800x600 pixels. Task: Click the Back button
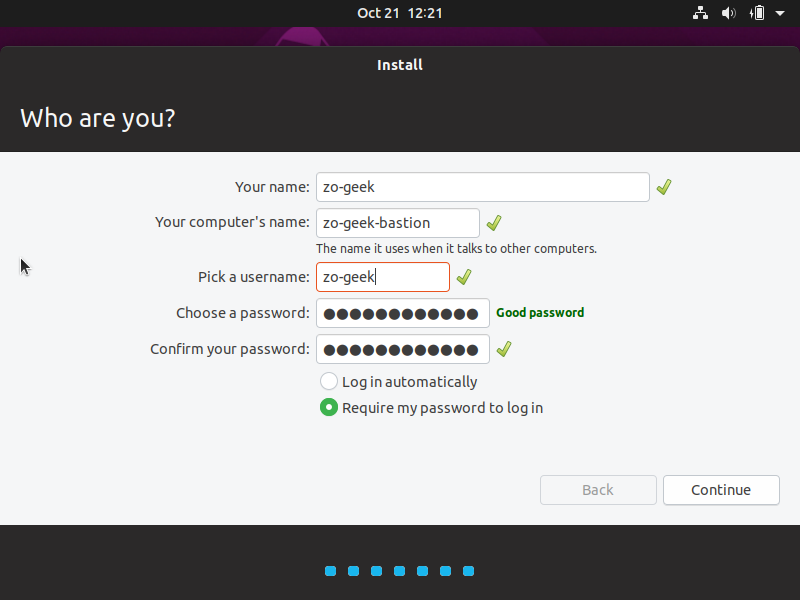598,490
